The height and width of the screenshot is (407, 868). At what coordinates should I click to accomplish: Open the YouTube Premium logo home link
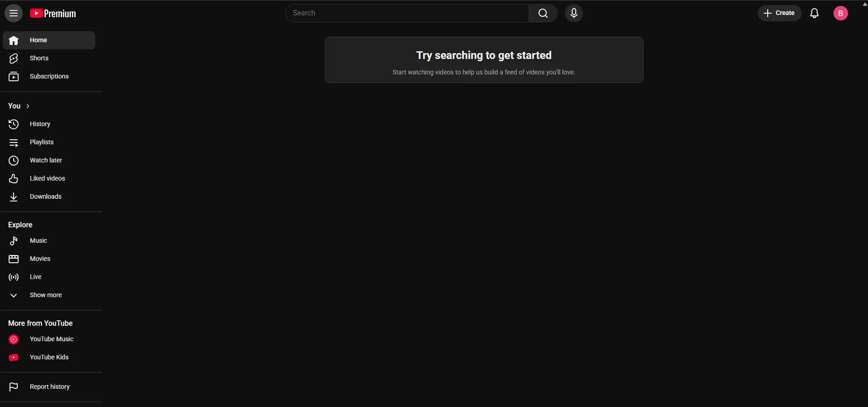coord(53,14)
